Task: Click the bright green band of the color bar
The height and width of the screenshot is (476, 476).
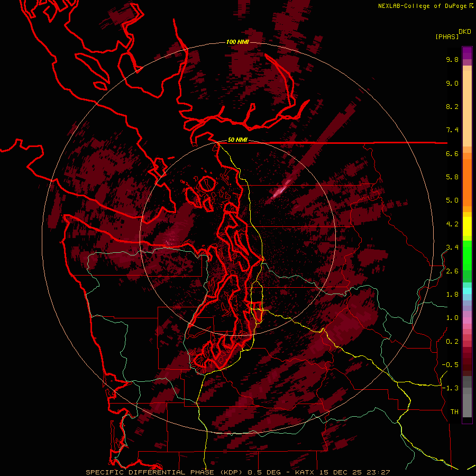Action: tap(467, 255)
